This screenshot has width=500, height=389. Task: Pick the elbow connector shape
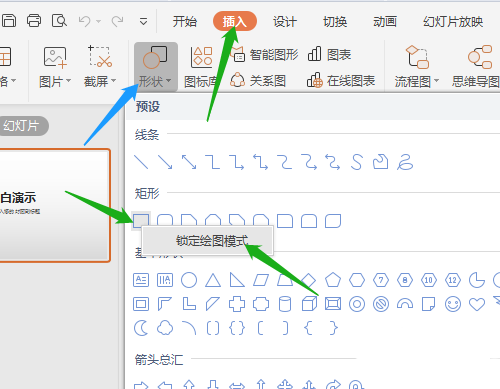pos(213,162)
